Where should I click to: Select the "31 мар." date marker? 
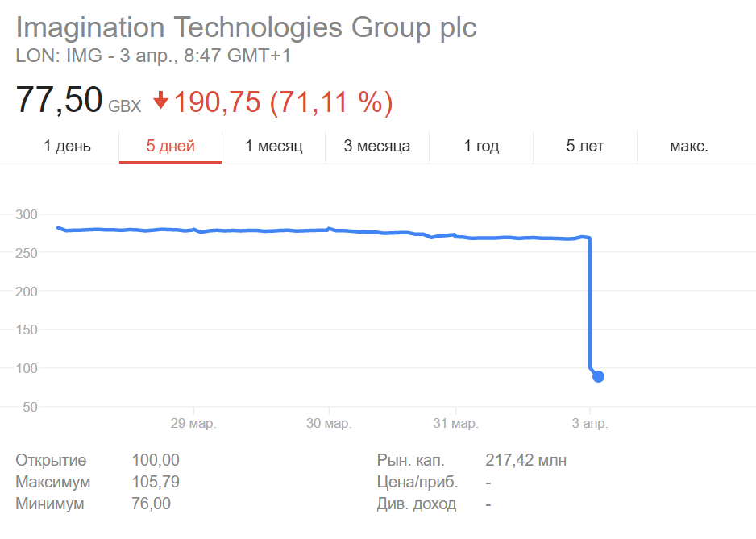455,424
